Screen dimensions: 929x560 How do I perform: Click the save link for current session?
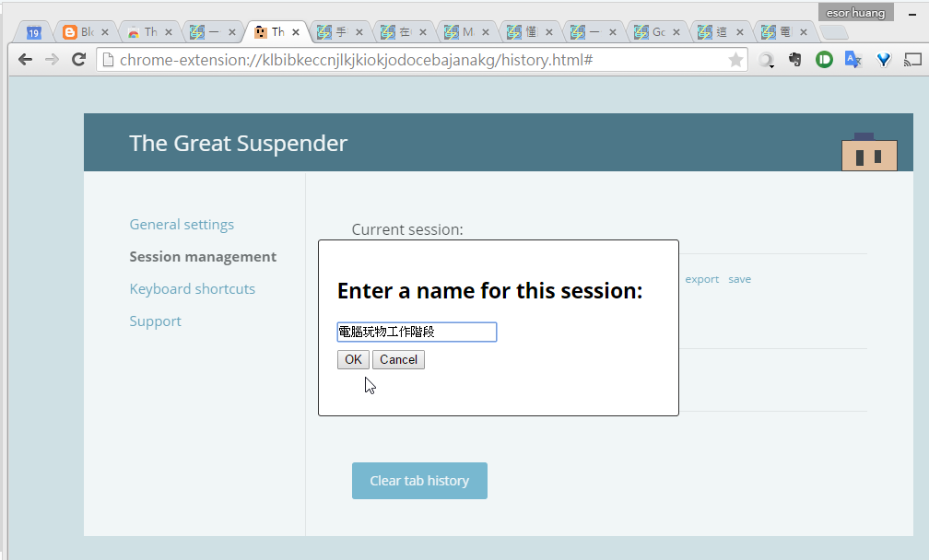[x=739, y=279]
